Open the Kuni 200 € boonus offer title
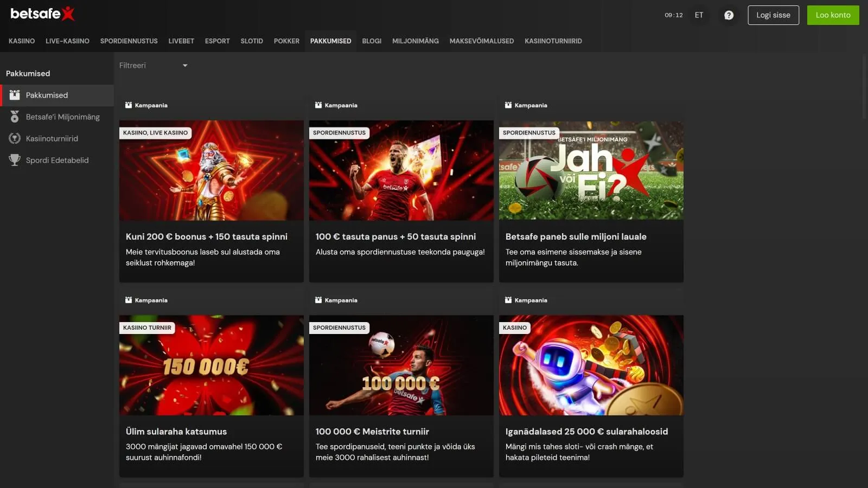The height and width of the screenshot is (488, 868). click(207, 236)
